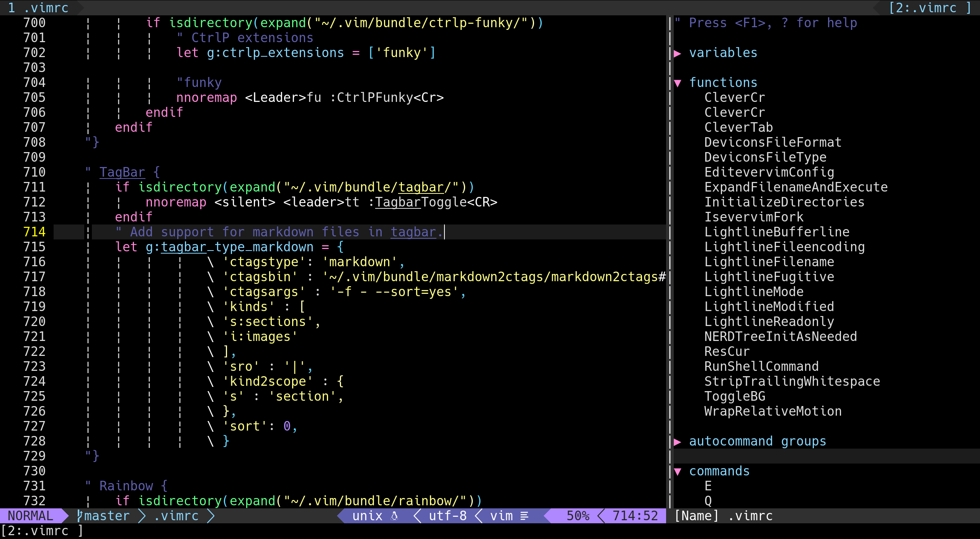Click the git branch icon before master

(x=80, y=516)
